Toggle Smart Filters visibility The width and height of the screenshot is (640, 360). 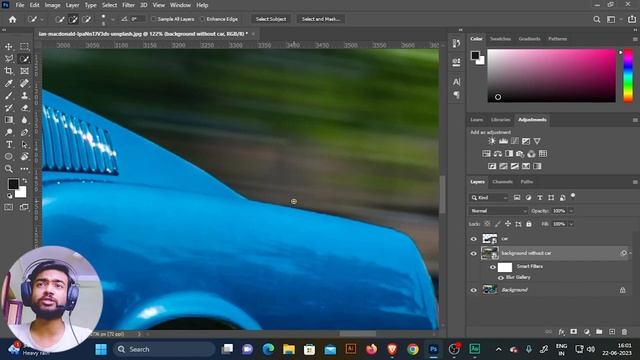click(x=493, y=267)
